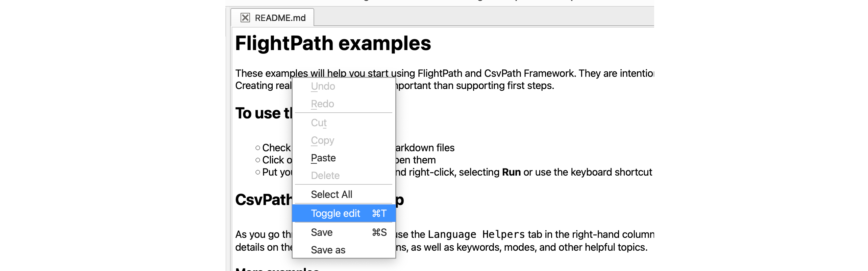Image resolution: width=868 pixels, height=271 pixels.
Task: Choose Redo from the context menu
Action: (x=322, y=104)
